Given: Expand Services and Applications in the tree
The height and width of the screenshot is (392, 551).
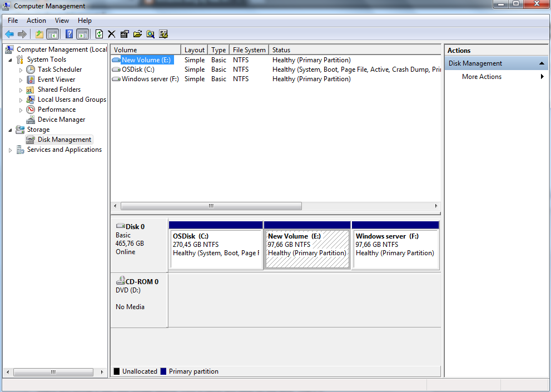Looking at the screenshot, I should click(x=9, y=149).
